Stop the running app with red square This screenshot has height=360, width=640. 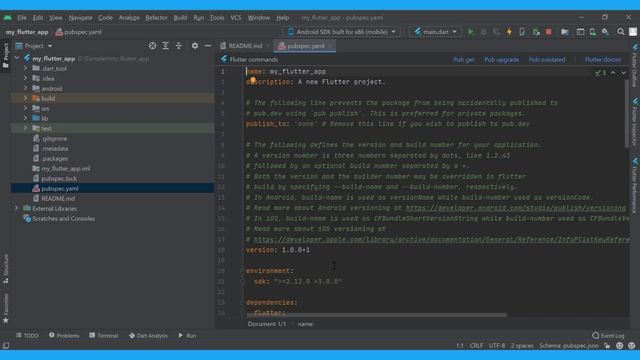[x=549, y=32]
